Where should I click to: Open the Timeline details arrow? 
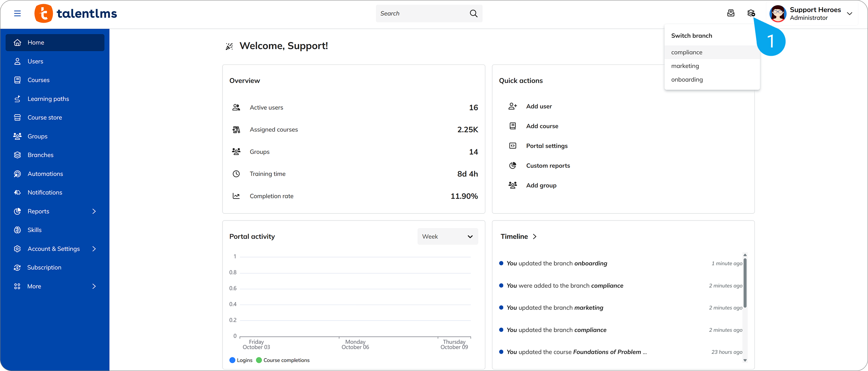coord(535,236)
